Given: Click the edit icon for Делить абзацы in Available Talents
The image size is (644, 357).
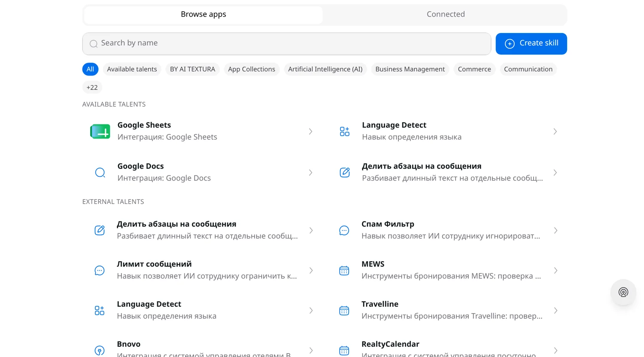Looking at the screenshot, I should tap(344, 172).
